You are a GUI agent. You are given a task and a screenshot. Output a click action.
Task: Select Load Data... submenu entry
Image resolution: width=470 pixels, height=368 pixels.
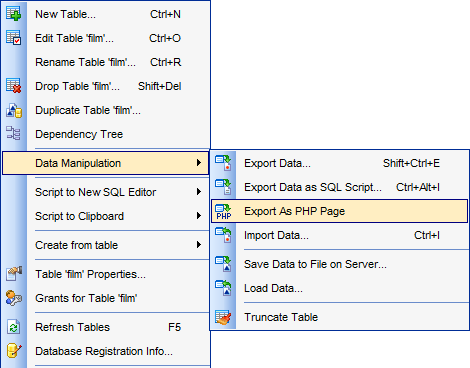pyautogui.click(x=340, y=288)
